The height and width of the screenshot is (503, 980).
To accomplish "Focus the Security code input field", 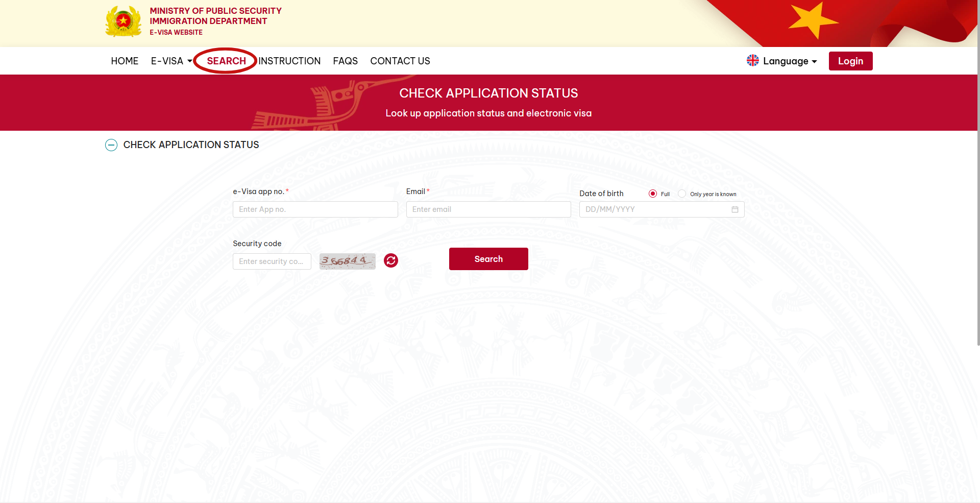I will 272,261.
